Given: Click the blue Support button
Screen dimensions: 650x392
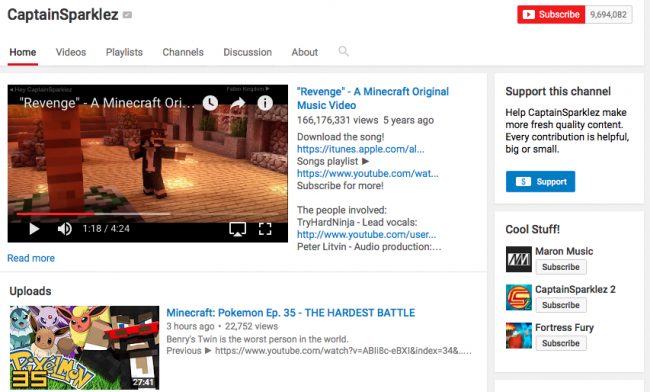Looking at the screenshot, I should 540,181.
